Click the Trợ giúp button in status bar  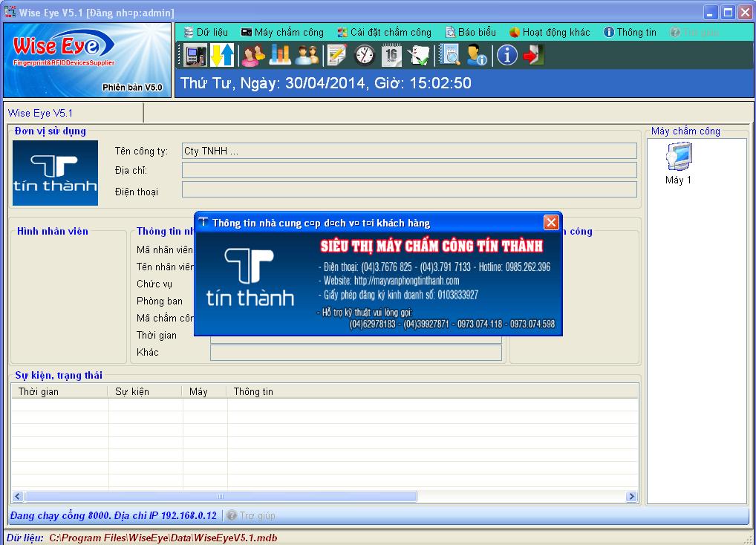click(251, 515)
